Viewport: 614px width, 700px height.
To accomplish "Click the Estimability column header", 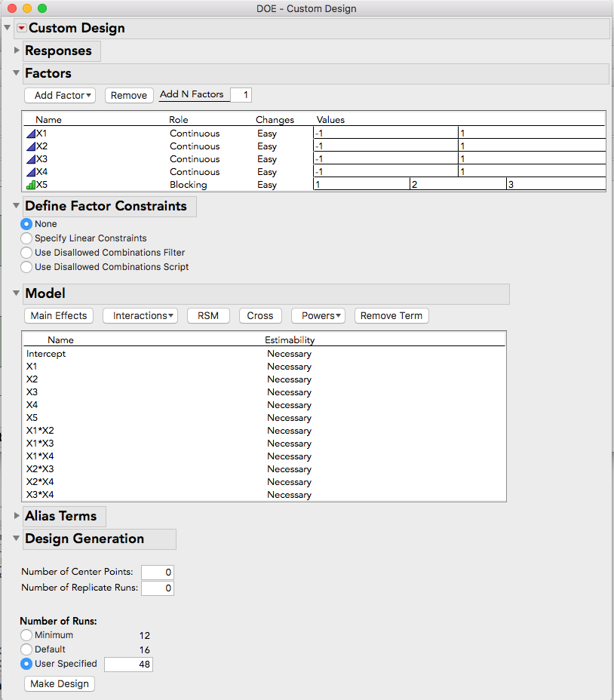I will [290, 340].
